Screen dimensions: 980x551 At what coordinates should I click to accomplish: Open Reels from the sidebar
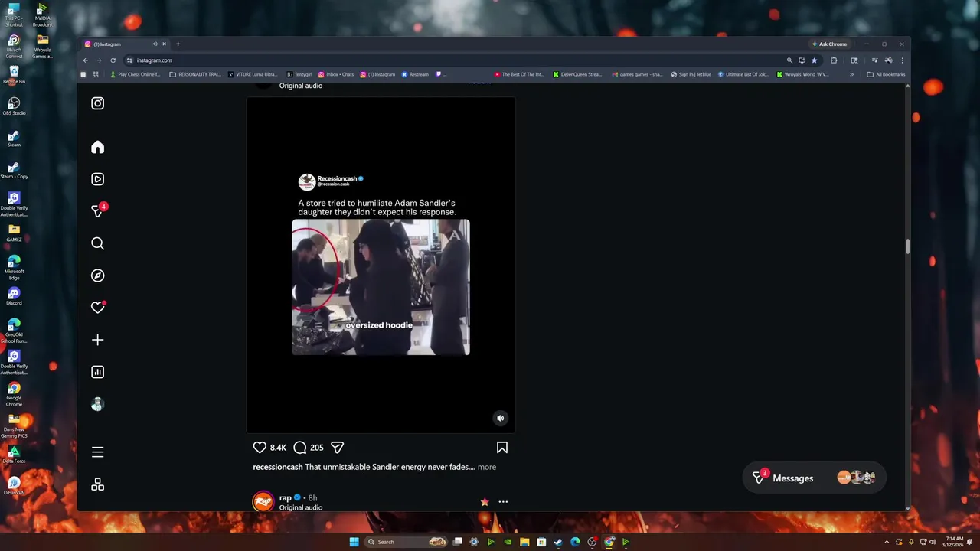click(x=97, y=179)
